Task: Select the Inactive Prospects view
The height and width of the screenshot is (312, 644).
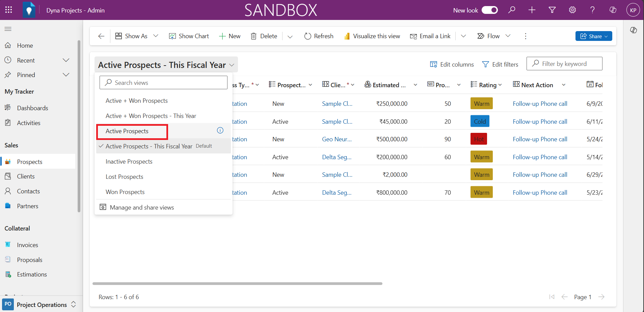Action: tap(129, 162)
